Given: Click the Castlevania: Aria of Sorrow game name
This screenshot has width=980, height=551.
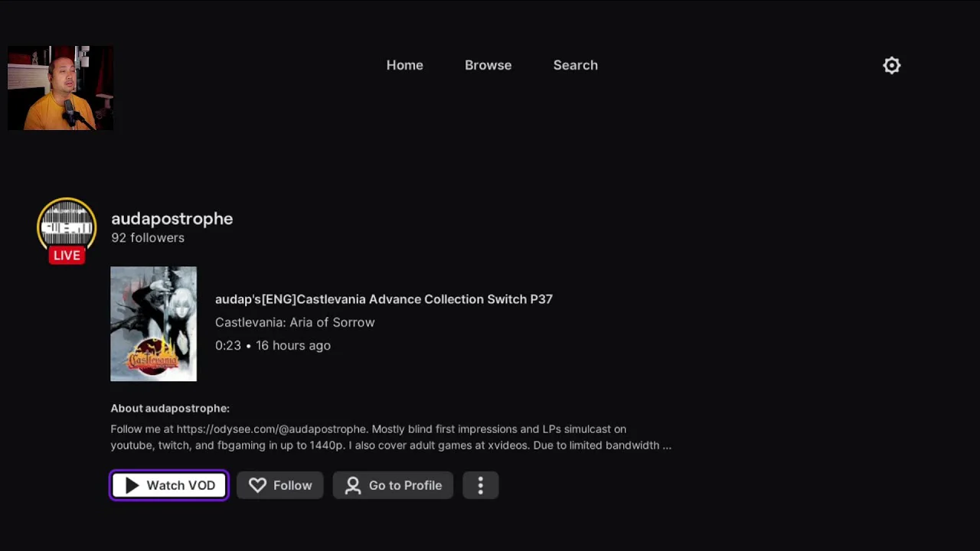Looking at the screenshot, I should 295,322.
